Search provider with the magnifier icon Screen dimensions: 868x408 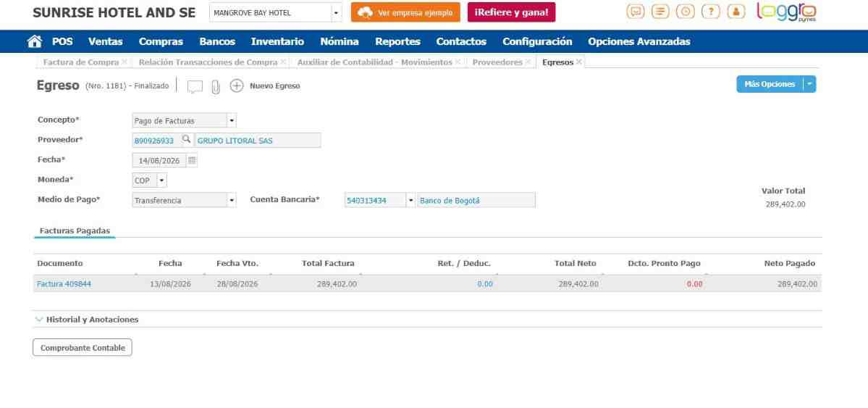coord(187,140)
